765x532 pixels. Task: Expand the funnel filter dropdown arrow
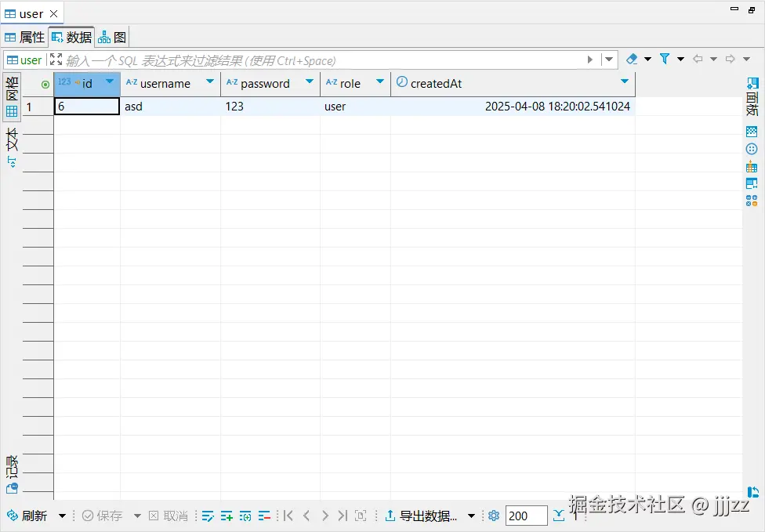(680, 59)
